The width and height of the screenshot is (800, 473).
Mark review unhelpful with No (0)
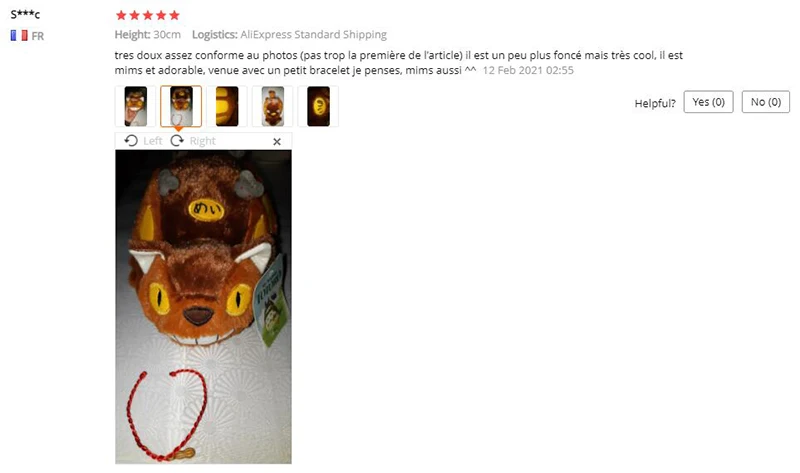point(765,102)
